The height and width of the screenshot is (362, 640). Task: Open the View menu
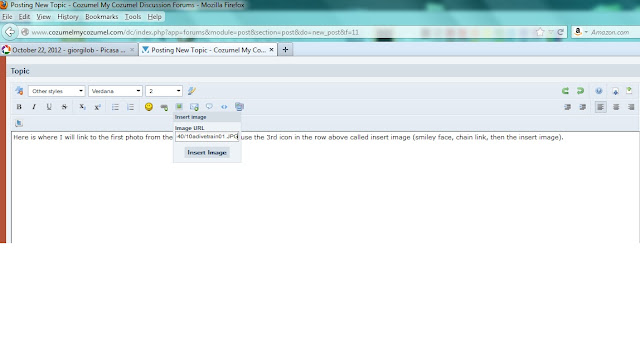tap(44, 17)
